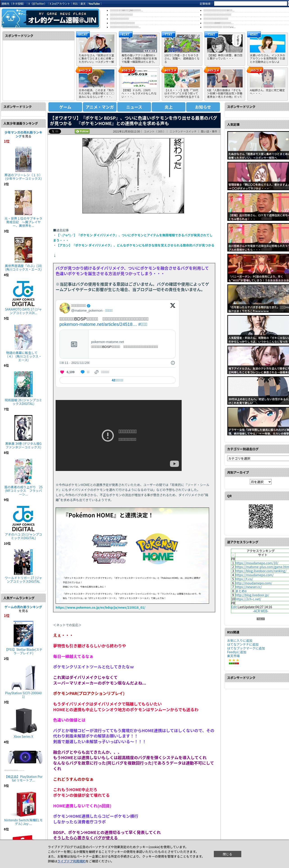Click the Jump Comics Digital SAKAMOTO DAYS logo

click(23, 293)
